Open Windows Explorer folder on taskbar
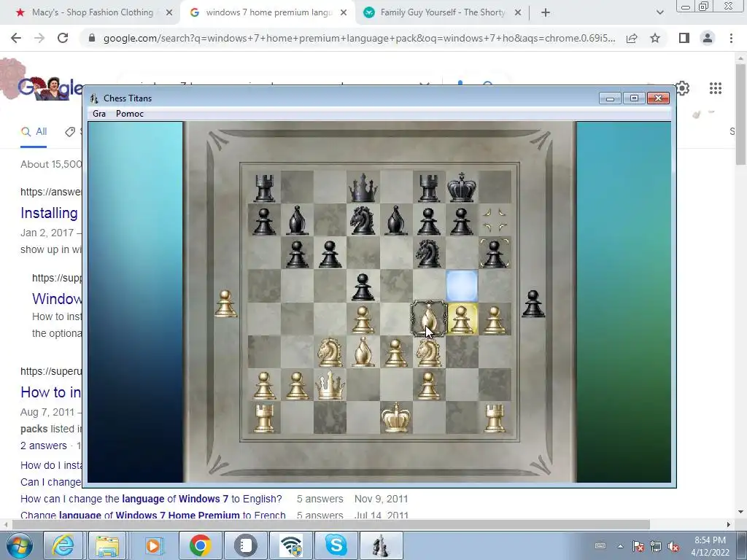 tap(107, 545)
